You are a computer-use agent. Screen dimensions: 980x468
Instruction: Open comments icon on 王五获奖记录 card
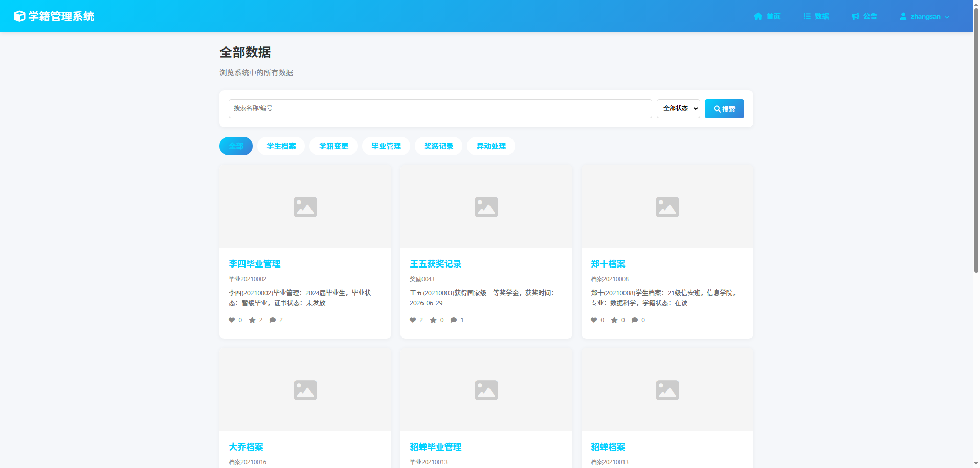click(454, 320)
